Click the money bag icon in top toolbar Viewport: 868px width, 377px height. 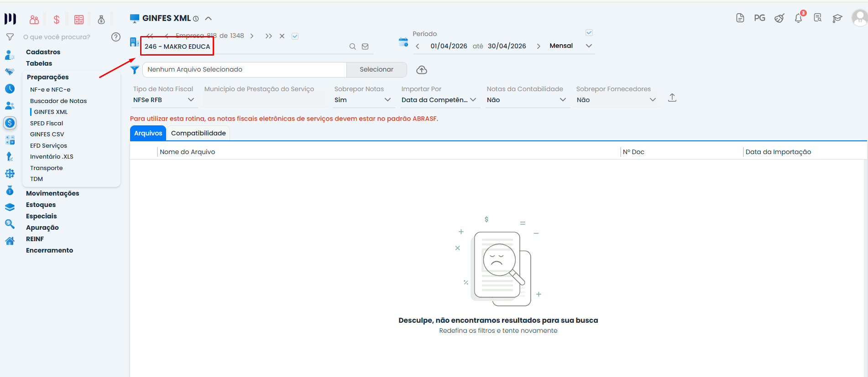[x=101, y=19]
